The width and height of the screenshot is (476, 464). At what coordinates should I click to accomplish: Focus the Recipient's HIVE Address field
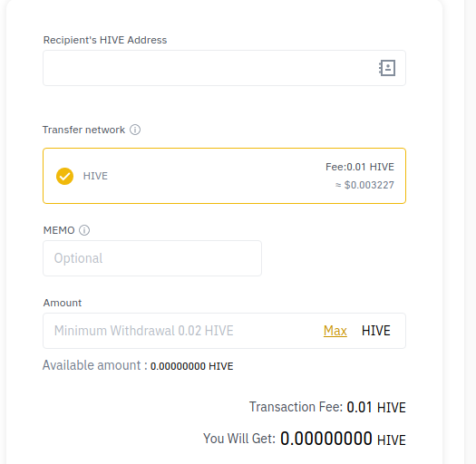click(224, 68)
